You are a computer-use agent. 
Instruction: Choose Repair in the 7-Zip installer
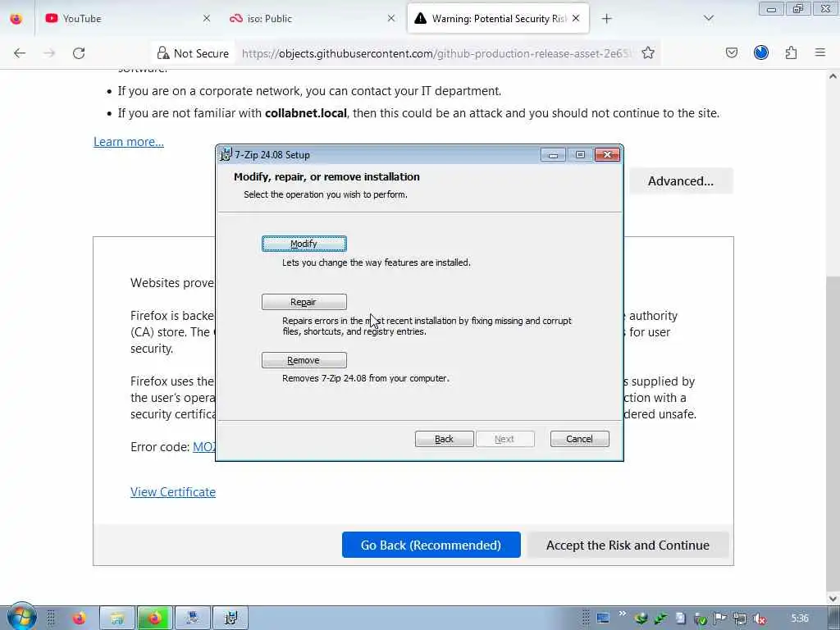pyautogui.click(x=304, y=302)
